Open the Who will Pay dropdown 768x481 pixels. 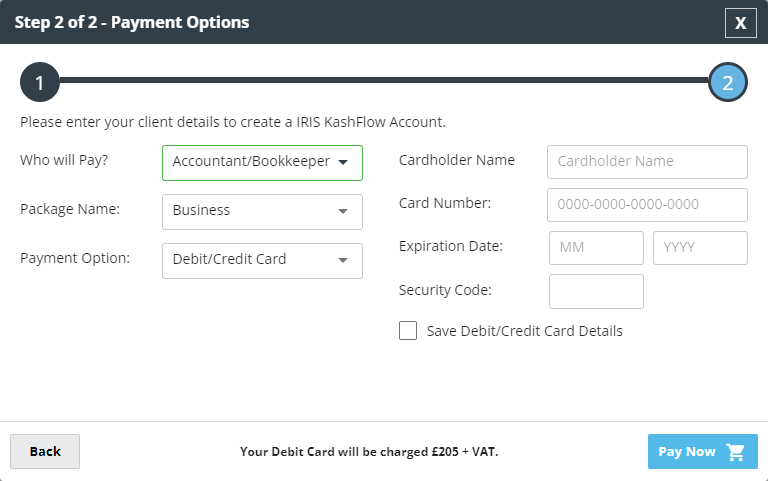click(263, 163)
